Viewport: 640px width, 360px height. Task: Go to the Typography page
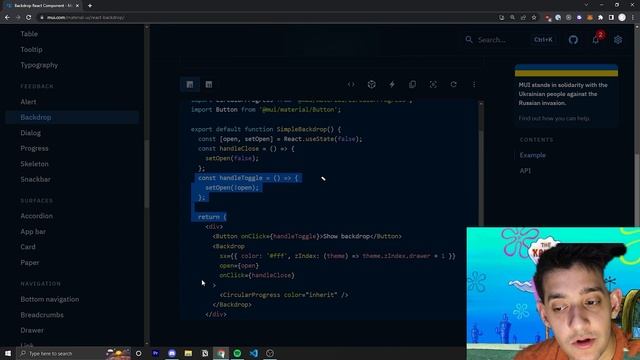pyautogui.click(x=39, y=65)
